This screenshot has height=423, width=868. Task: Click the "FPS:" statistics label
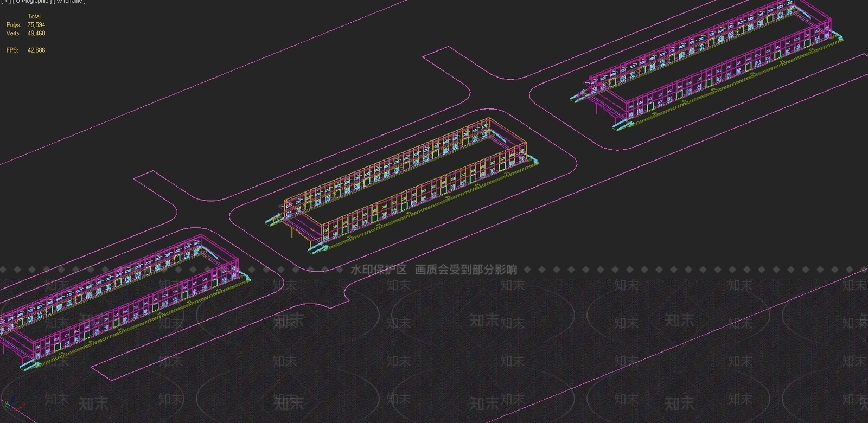(12, 50)
